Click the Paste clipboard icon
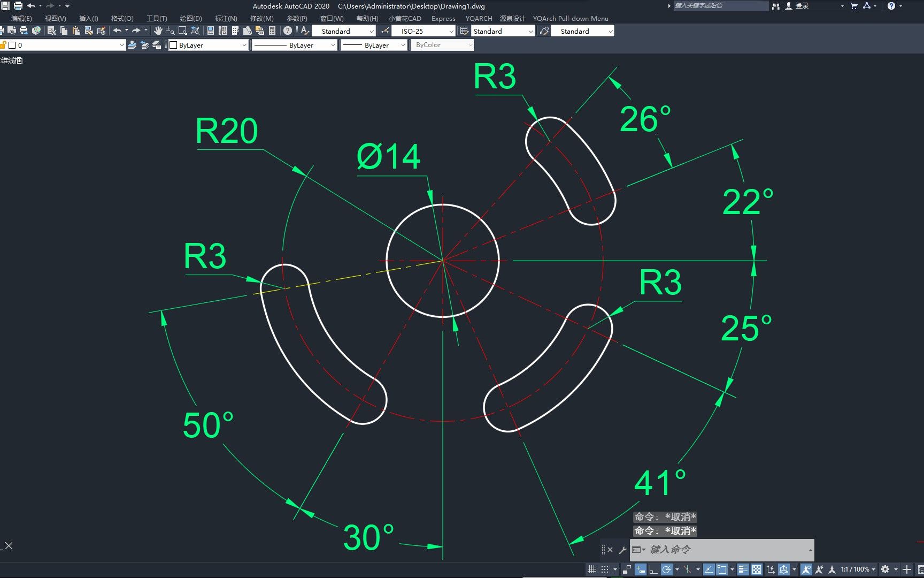Image resolution: width=924 pixels, height=578 pixels. [76, 31]
